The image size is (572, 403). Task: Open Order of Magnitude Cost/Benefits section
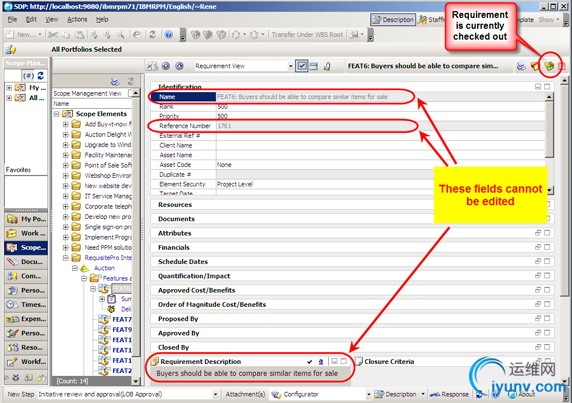pos(212,305)
